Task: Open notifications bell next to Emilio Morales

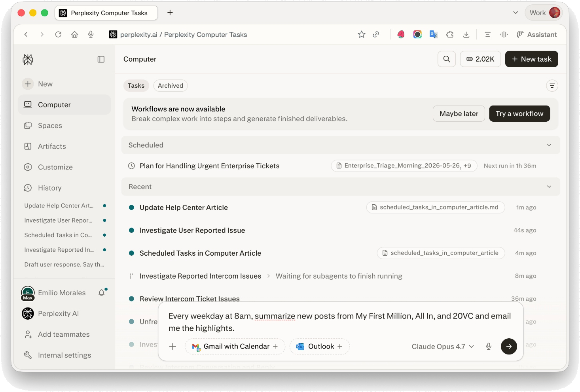Action: 102,292
